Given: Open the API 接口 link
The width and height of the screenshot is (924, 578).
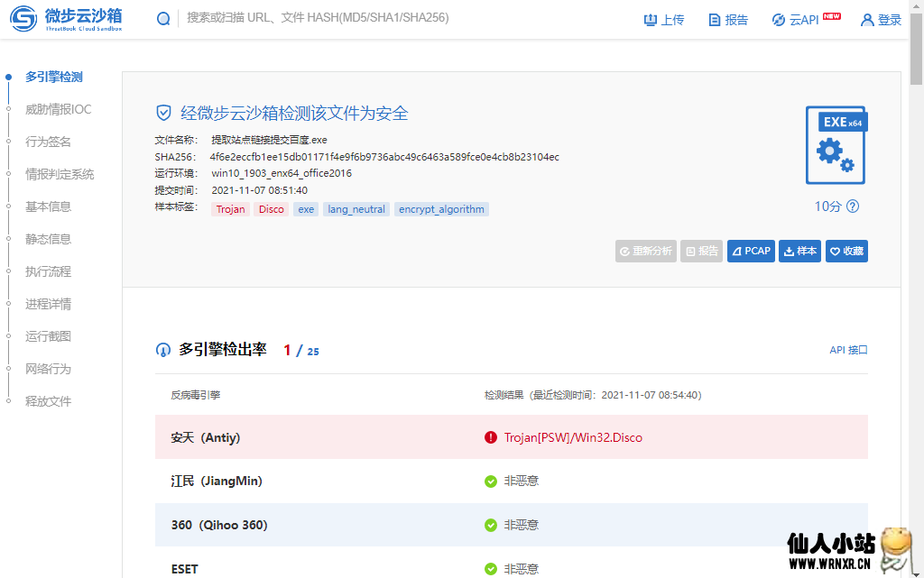Looking at the screenshot, I should pyautogui.click(x=848, y=350).
